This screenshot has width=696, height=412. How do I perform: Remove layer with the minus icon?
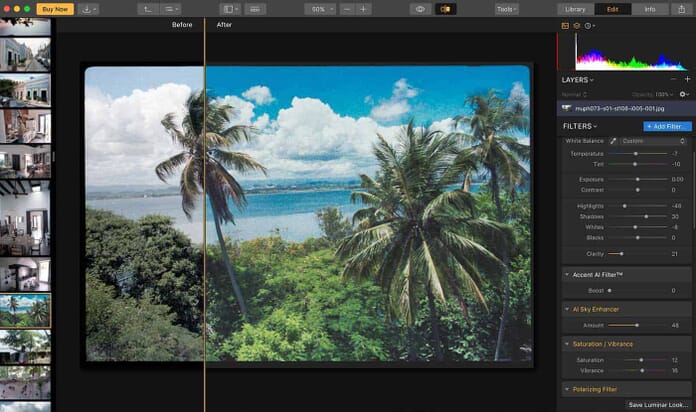[673, 79]
